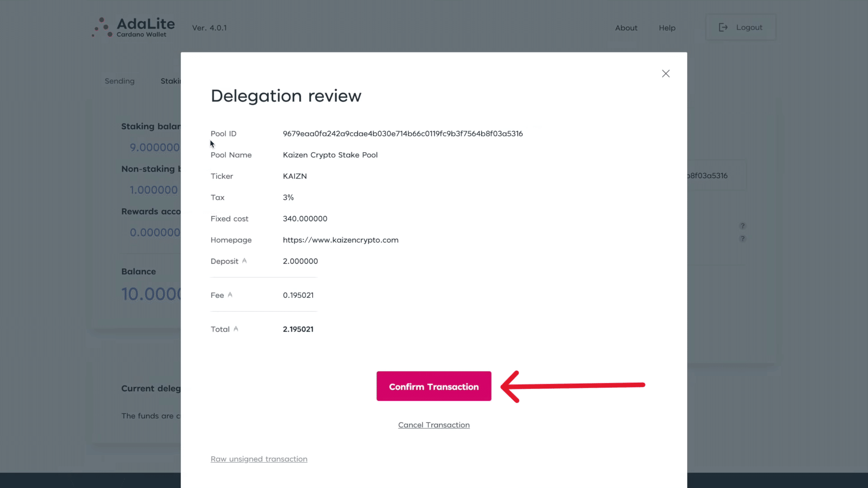Viewport: 868px width, 488px height.
Task: Click the Pool ID hash value
Action: tap(402, 134)
